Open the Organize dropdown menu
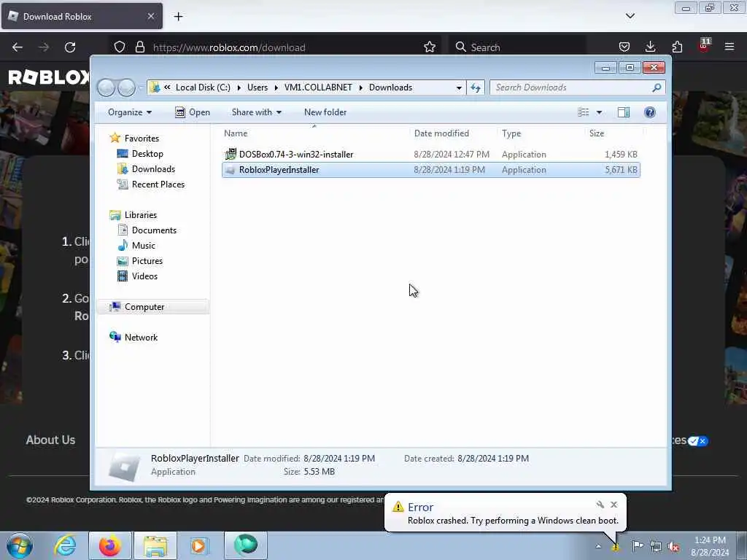Screen dimensions: 747x560 pyautogui.click(x=130, y=112)
